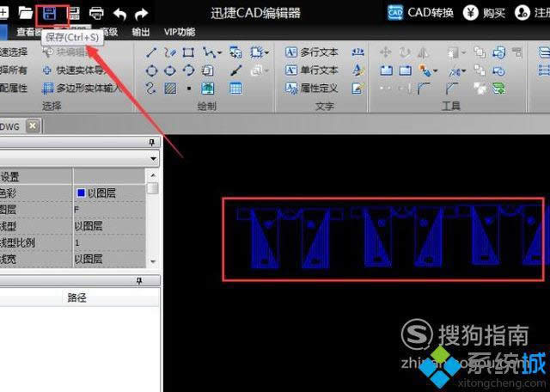Switch to the DWG document tab
Viewport: 550px width, 392px height.
click(9, 126)
